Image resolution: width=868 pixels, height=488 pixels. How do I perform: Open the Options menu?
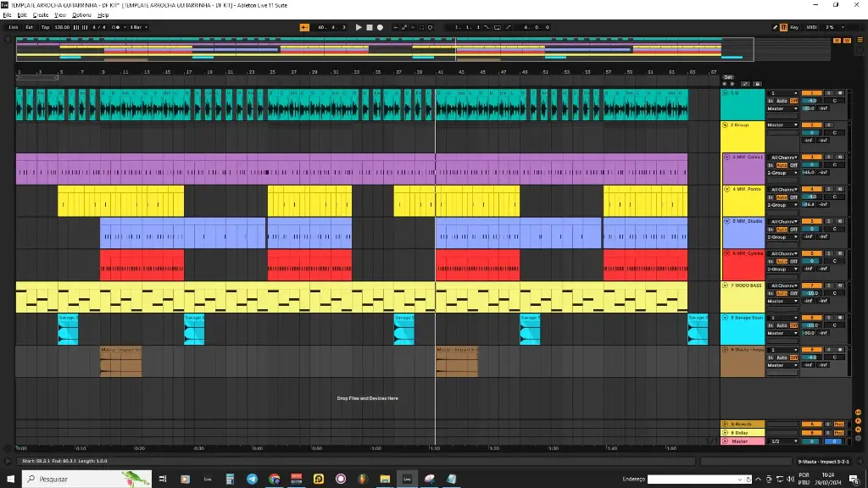coord(81,15)
